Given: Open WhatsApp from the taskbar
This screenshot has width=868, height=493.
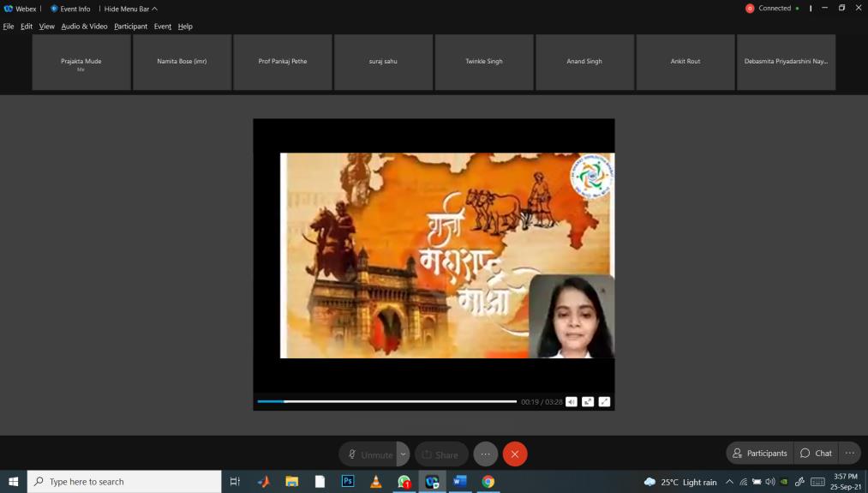Looking at the screenshot, I should coord(404,481).
